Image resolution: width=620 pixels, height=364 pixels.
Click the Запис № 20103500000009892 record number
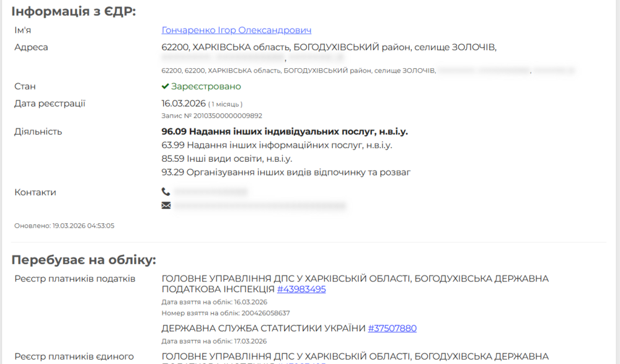click(x=211, y=115)
